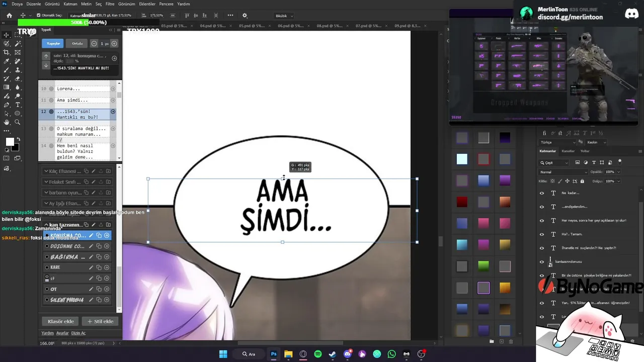Expand the Ay Işığı Efsan folder

(x=46, y=204)
